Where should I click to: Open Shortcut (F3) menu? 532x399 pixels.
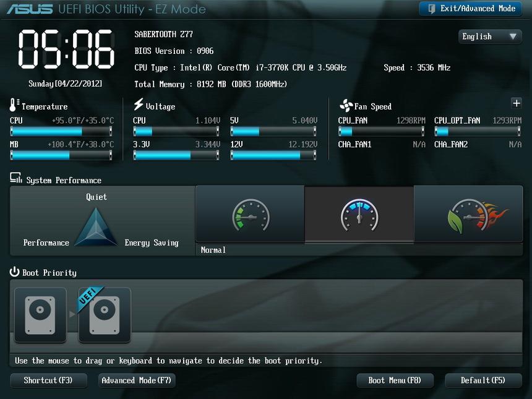pyautogui.click(x=48, y=380)
